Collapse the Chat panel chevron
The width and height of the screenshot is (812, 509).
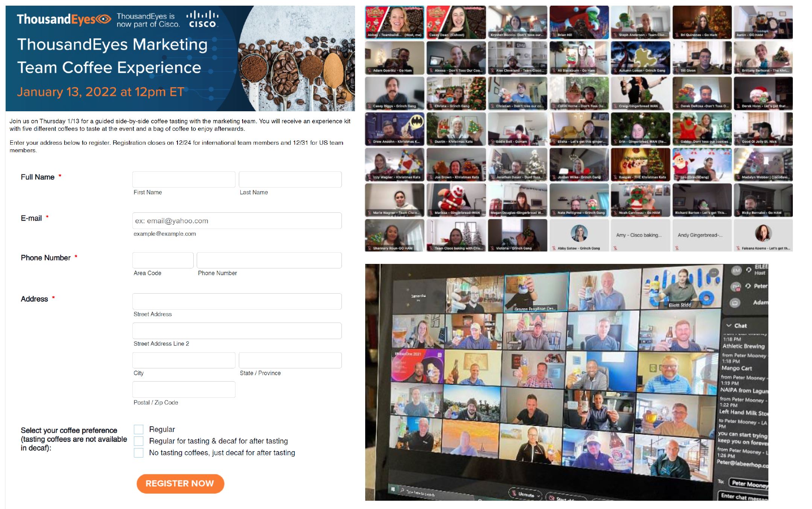click(x=729, y=326)
